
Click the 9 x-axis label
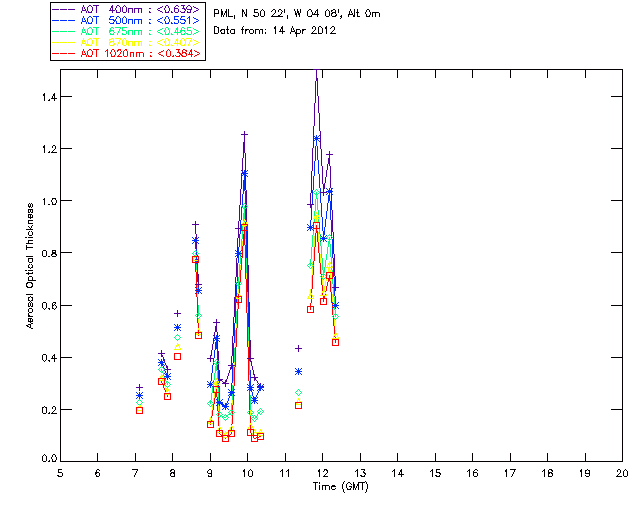coord(210,473)
